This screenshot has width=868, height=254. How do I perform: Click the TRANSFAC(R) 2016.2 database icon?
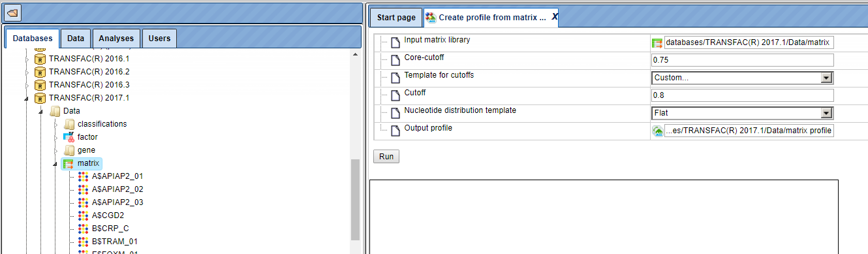pyautogui.click(x=40, y=72)
